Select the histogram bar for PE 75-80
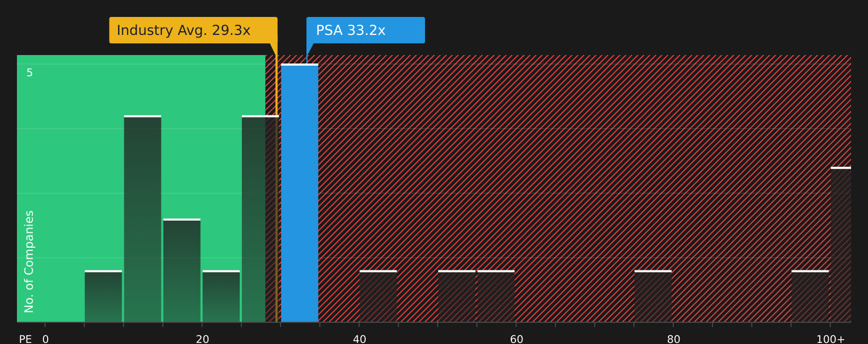868x344 pixels. (x=653, y=296)
